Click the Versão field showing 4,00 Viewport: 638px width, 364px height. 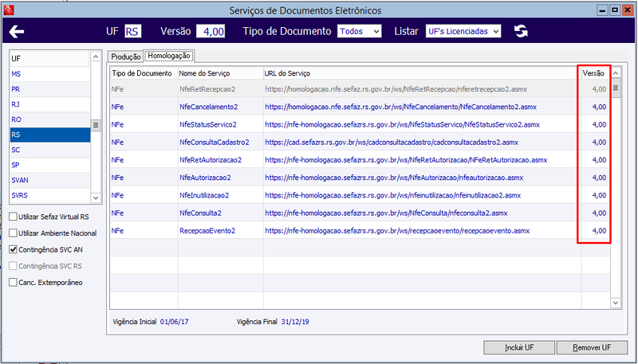[x=211, y=31]
